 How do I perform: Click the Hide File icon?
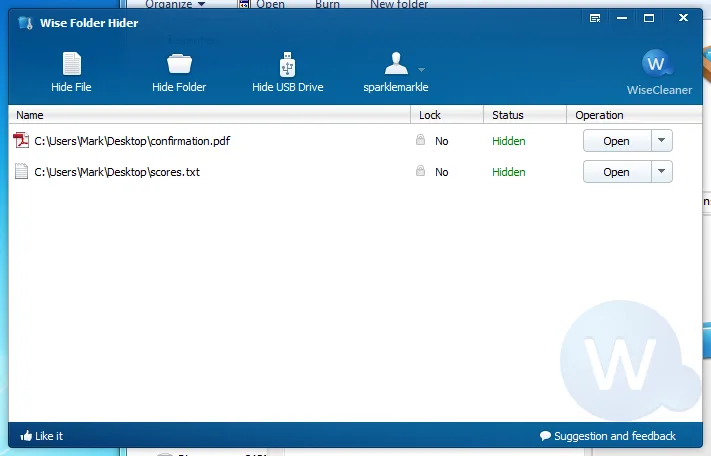pos(72,64)
